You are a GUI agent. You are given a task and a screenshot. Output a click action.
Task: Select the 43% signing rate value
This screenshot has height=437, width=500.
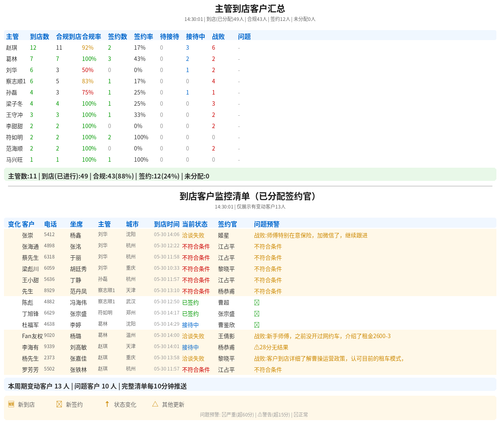click(140, 59)
